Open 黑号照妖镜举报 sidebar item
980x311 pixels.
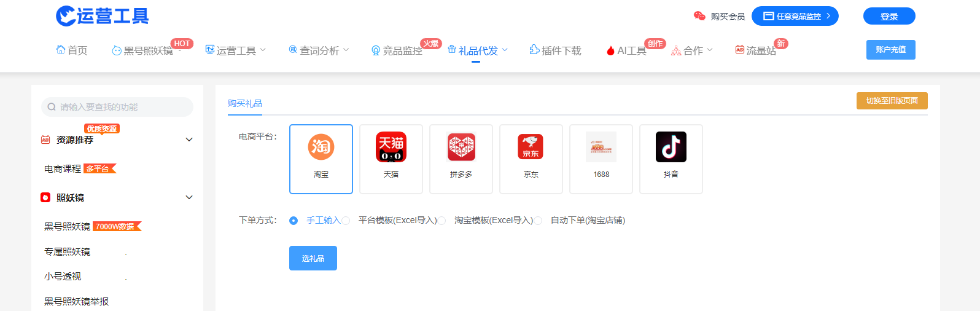[x=76, y=301]
